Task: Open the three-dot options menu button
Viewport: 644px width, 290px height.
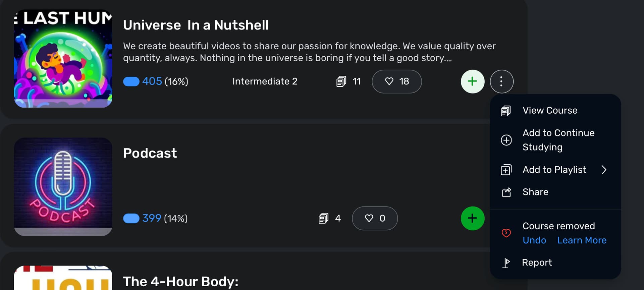Action: (x=501, y=81)
